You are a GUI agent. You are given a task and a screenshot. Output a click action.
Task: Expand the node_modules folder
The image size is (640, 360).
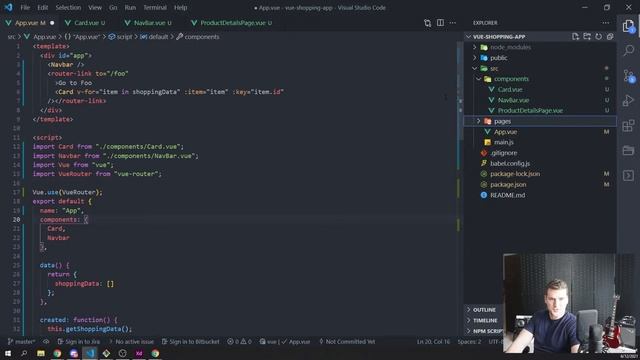coord(475,47)
